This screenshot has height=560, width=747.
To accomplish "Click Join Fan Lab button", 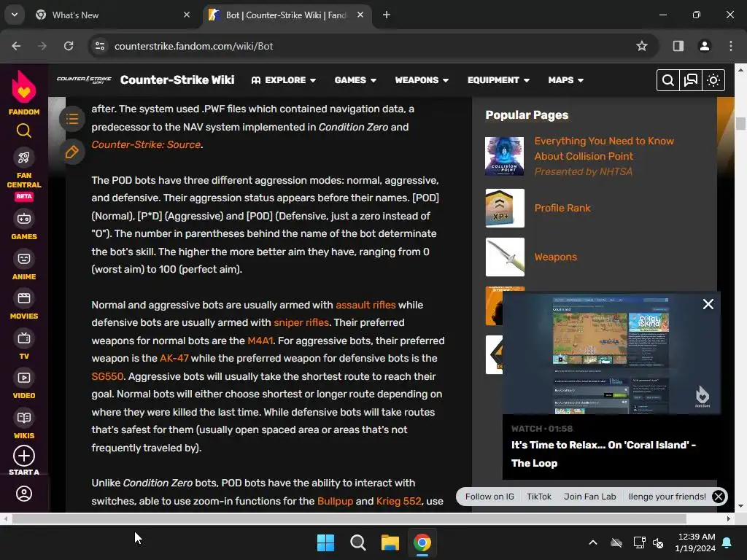I will coord(589,497).
